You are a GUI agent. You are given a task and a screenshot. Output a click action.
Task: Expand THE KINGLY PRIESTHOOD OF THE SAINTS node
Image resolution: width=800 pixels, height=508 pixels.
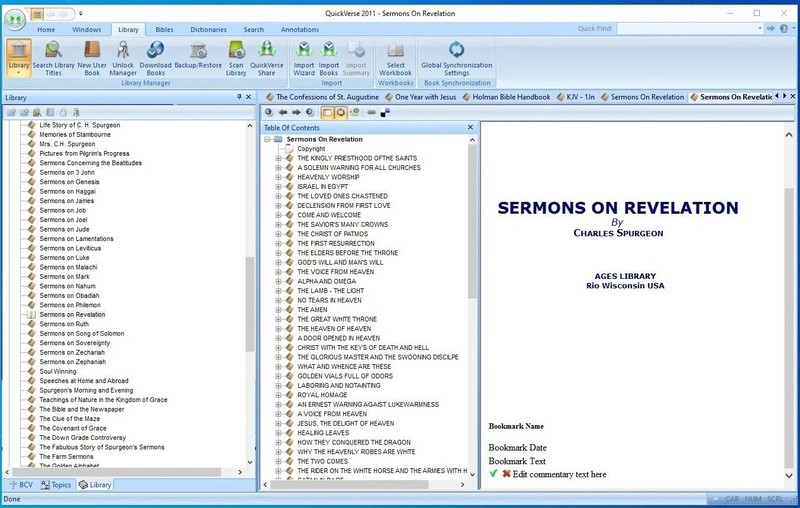tap(278, 158)
